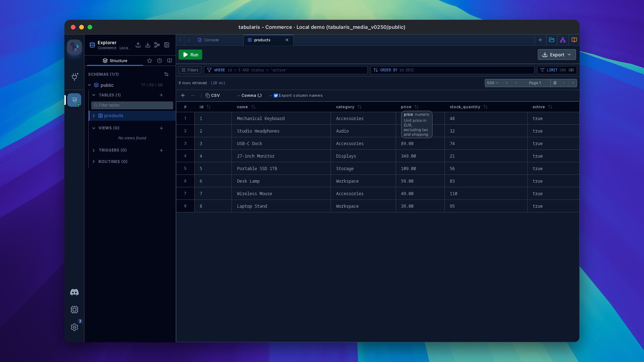Open the Discord link icon
Screen dimensions: 644x362
74,292
